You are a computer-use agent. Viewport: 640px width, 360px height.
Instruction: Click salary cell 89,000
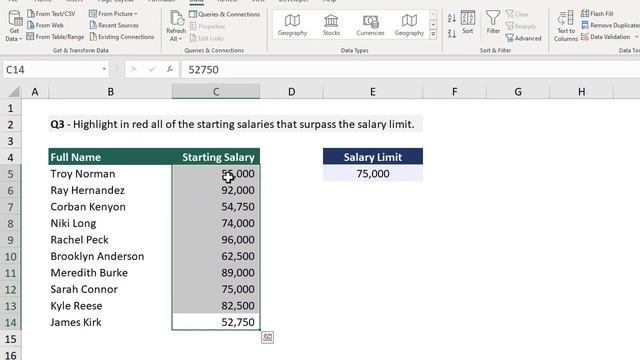(x=216, y=273)
